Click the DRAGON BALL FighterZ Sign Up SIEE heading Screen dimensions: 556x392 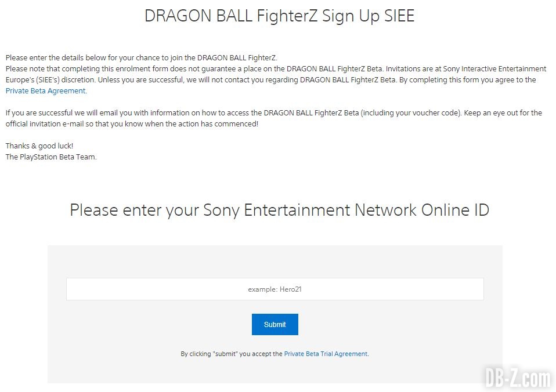tap(279, 16)
